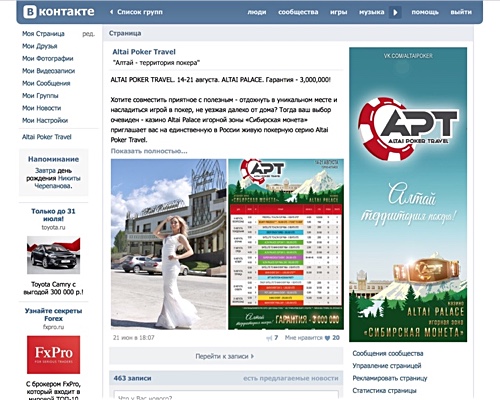This screenshot has width=500, height=400.
Task: Go back to Список групп
Action: point(140,12)
